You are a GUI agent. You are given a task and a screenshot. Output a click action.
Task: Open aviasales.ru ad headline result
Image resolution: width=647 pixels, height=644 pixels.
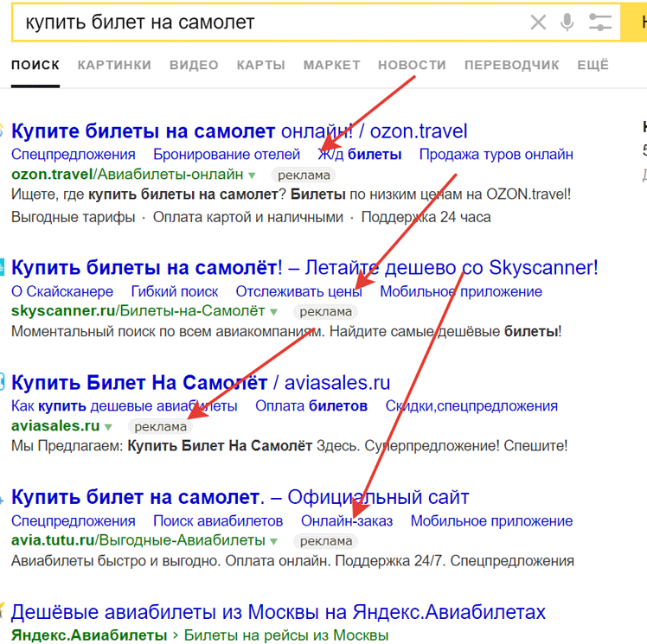(x=201, y=383)
